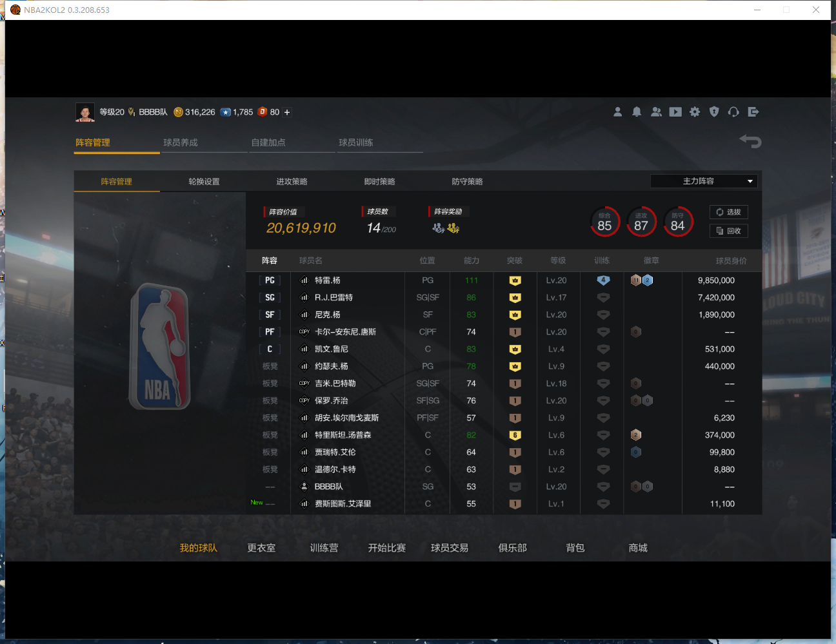Click 特雷.杨 training level 4 icon
The image size is (836, 644).
[x=603, y=280]
